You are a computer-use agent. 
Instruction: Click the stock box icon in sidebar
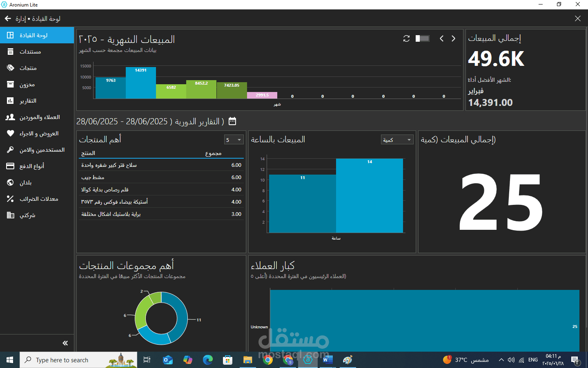(10, 84)
